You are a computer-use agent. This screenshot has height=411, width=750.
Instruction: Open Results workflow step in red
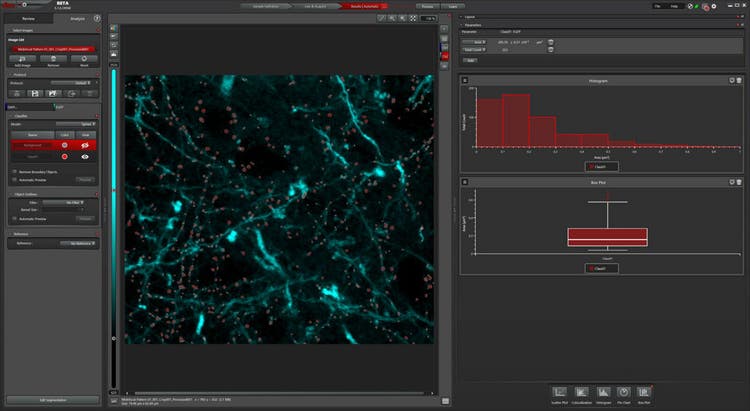click(x=365, y=6)
